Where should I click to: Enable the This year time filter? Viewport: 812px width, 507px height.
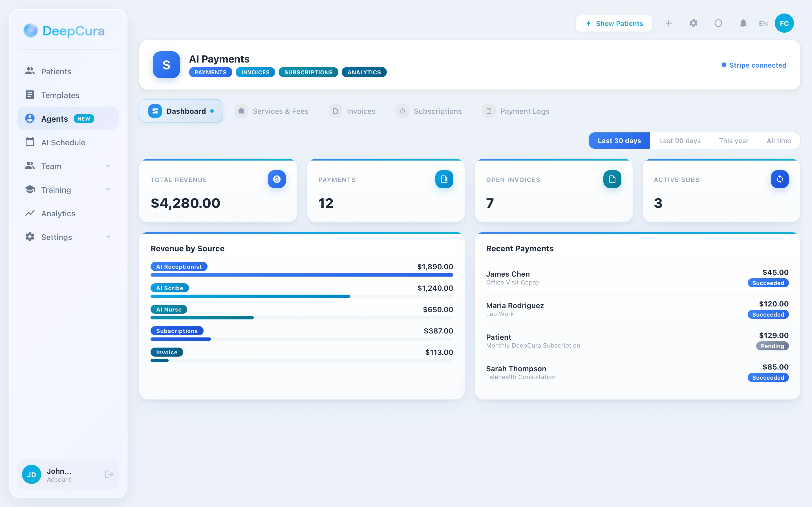coord(734,141)
